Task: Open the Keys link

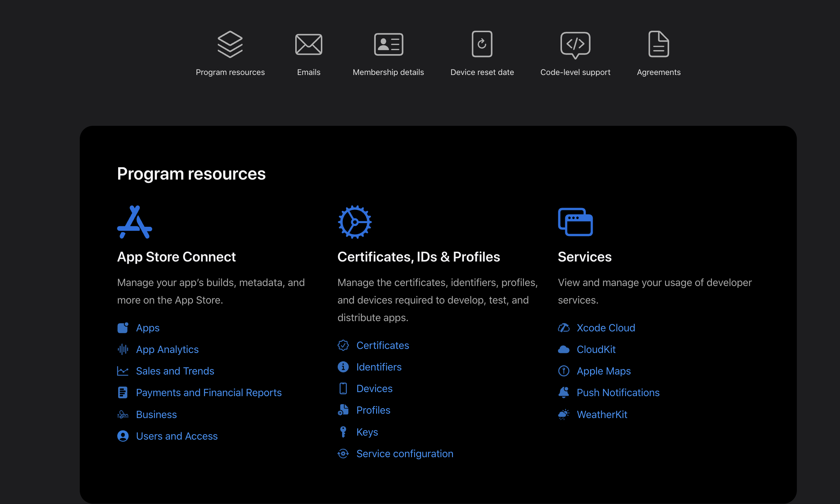Action: [367, 432]
